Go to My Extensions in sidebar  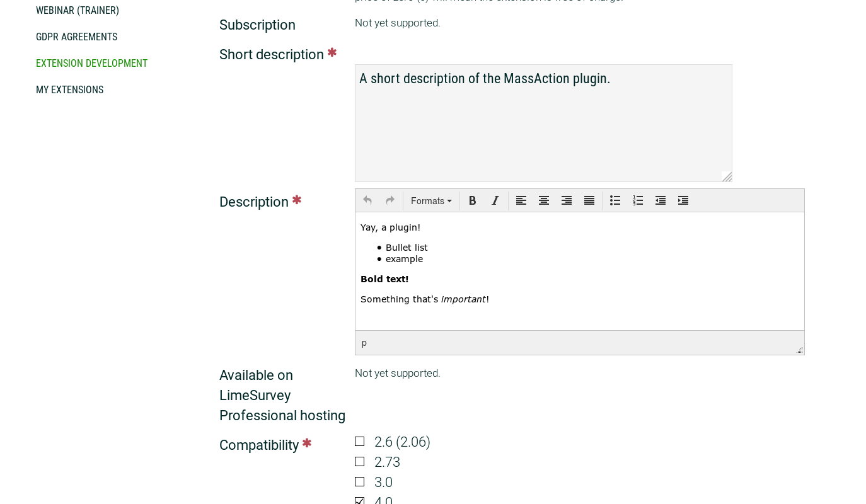[69, 89]
